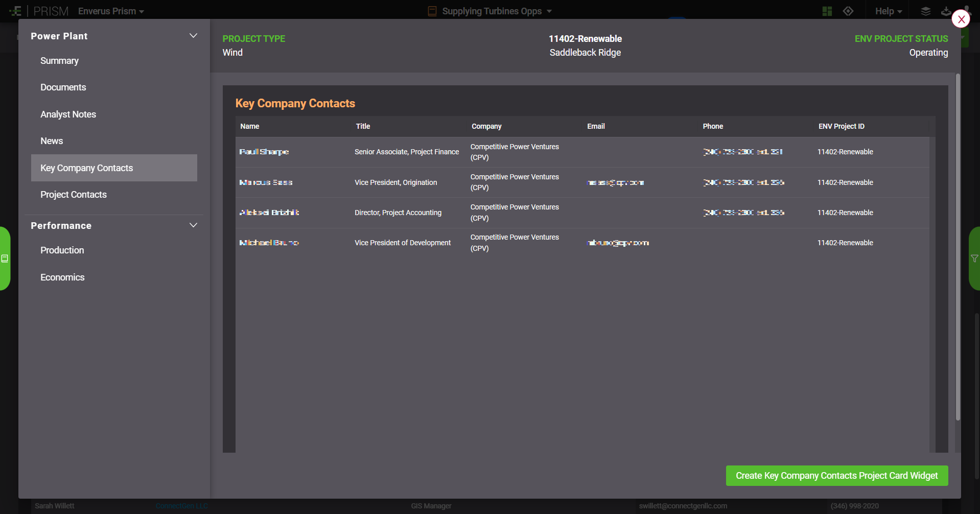Open the stacked layers icon
Image resolution: width=980 pixels, height=514 pixels.
(x=925, y=11)
